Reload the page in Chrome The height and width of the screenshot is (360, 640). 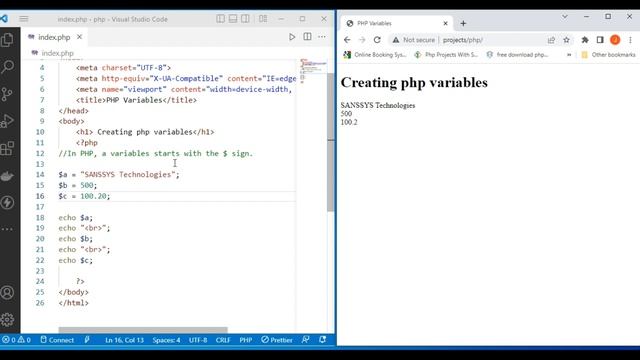[377, 40]
